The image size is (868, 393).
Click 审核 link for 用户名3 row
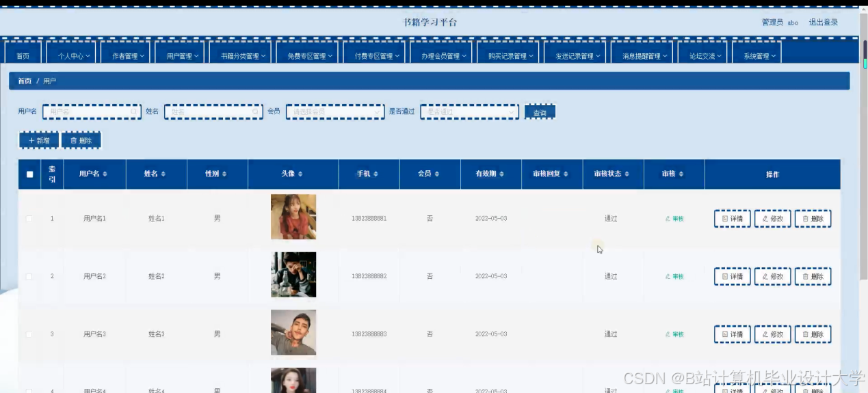[x=674, y=334]
